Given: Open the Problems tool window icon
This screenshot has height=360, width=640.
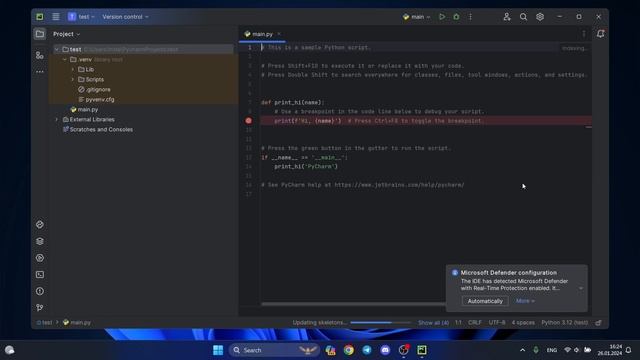Looking at the screenshot, I should pos(40,291).
